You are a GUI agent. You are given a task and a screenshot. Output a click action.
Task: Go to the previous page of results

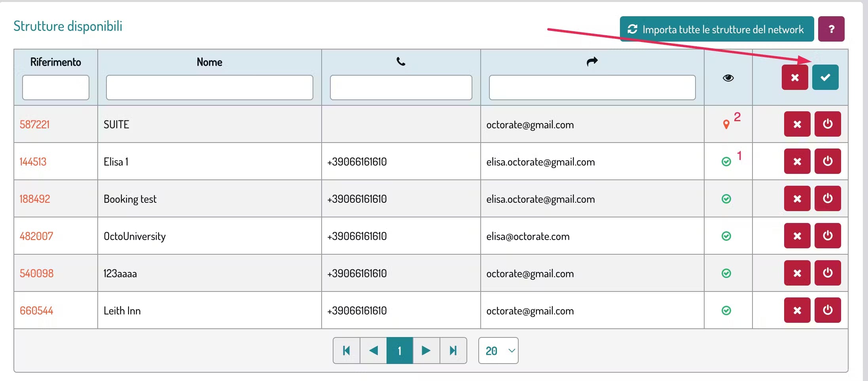tap(373, 351)
